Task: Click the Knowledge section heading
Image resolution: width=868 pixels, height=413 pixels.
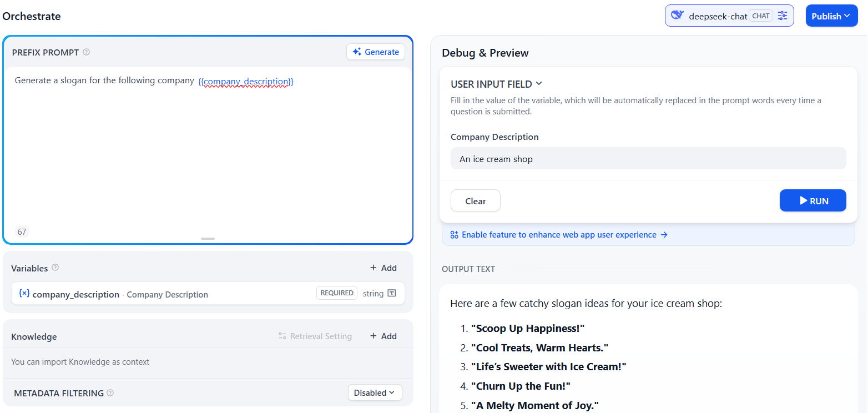Action: (x=34, y=336)
